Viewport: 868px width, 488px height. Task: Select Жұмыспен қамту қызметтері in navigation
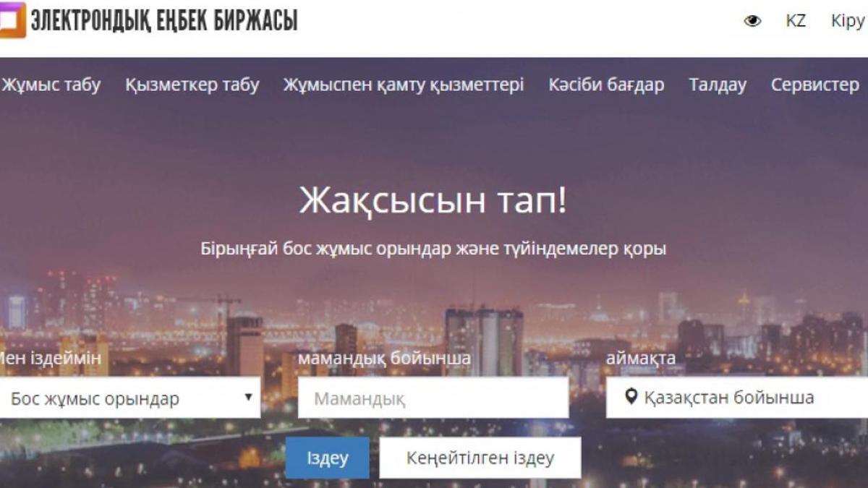[x=404, y=85]
